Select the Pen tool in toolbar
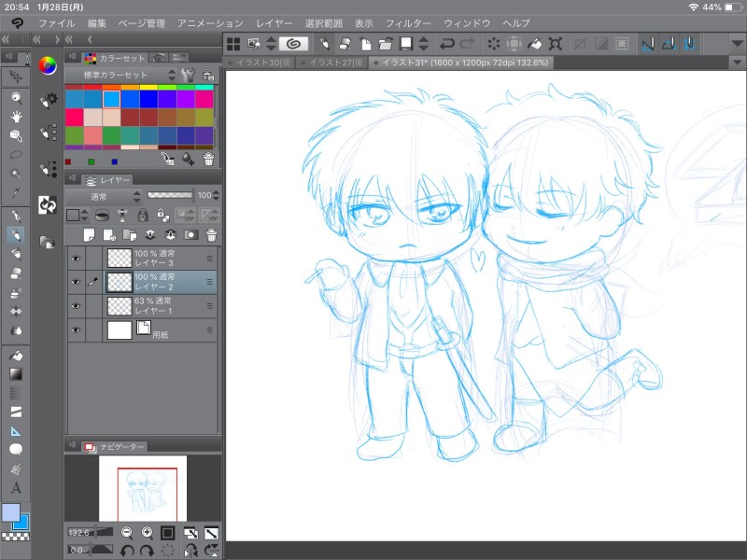This screenshot has height=560, width=747. coord(16,217)
